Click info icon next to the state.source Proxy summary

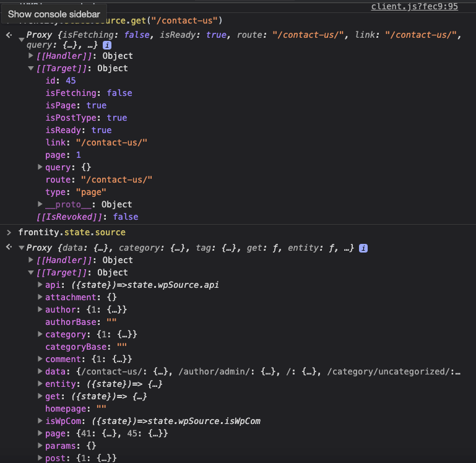pyautogui.click(x=363, y=248)
